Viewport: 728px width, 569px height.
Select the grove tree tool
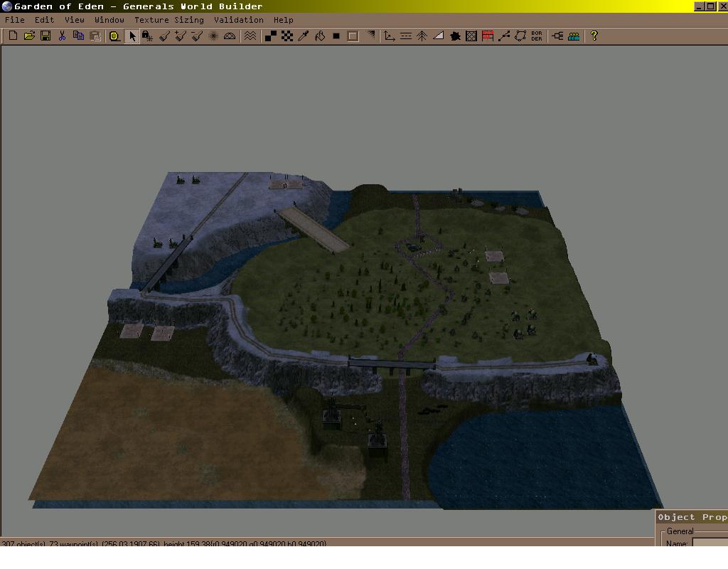tap(422, 36)
